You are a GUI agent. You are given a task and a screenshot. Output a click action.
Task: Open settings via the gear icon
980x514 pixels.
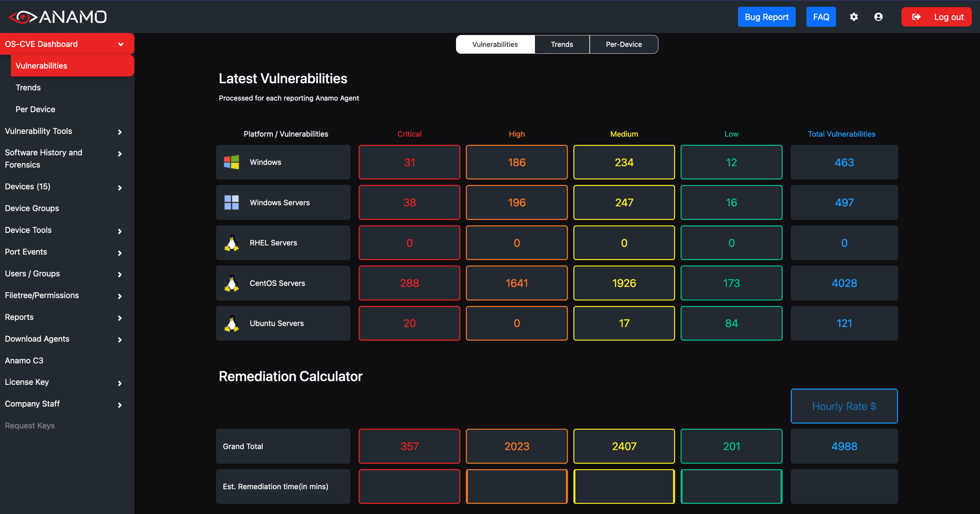point(854,17)
